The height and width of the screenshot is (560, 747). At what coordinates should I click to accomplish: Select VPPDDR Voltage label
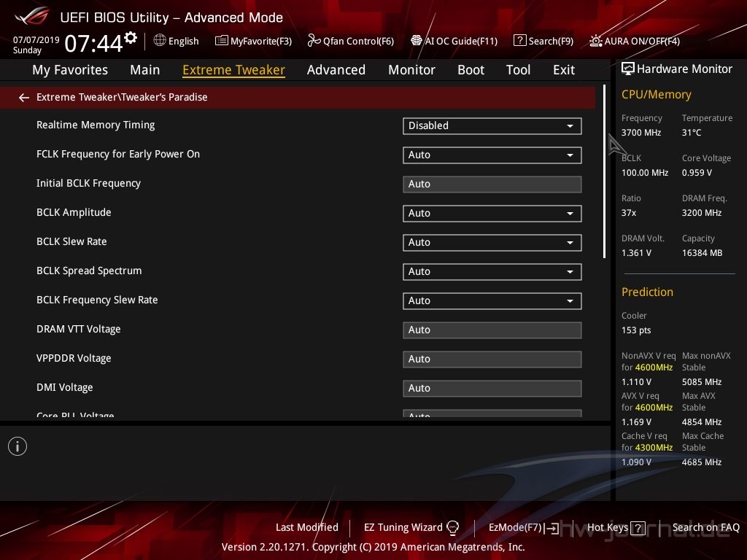(74, 358)
